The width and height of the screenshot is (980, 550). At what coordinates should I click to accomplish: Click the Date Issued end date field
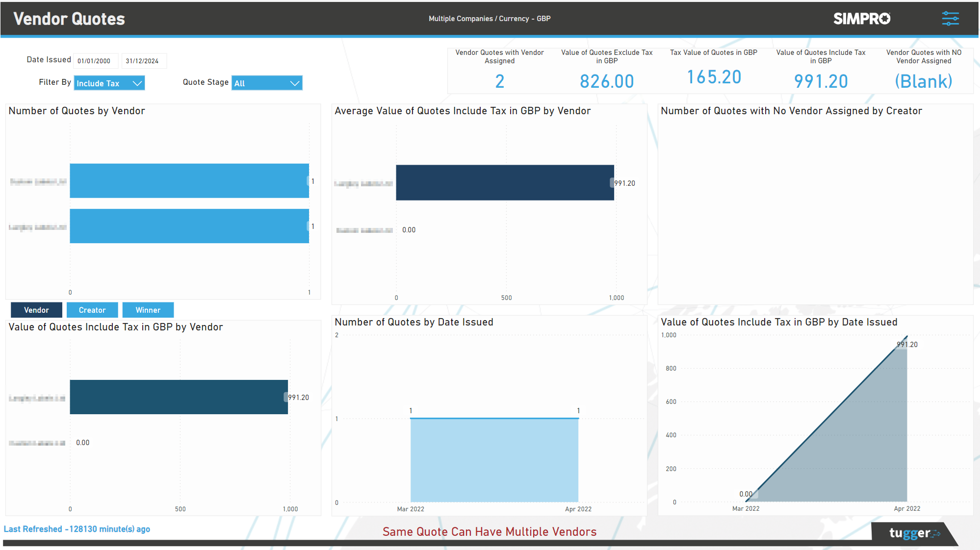144,60
